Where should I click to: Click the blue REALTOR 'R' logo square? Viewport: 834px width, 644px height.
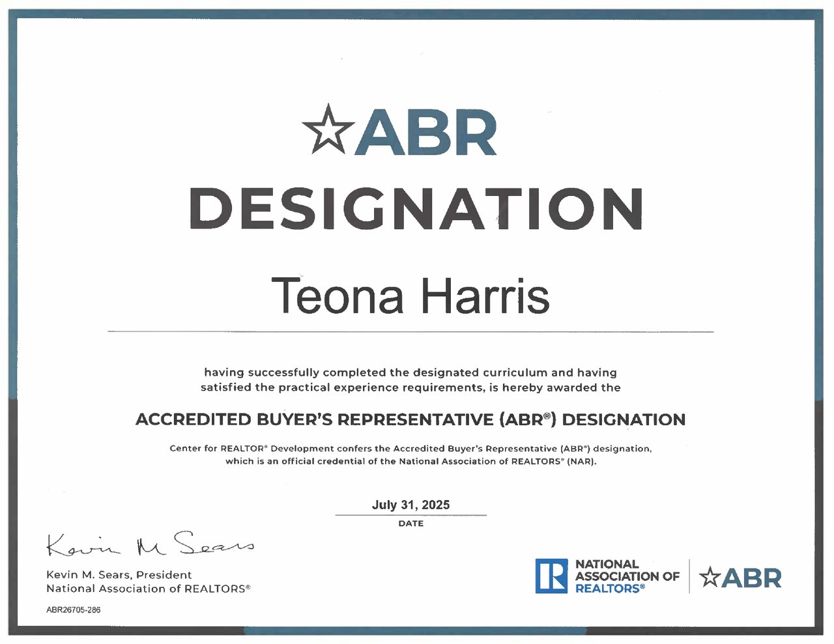coord(551,576)
